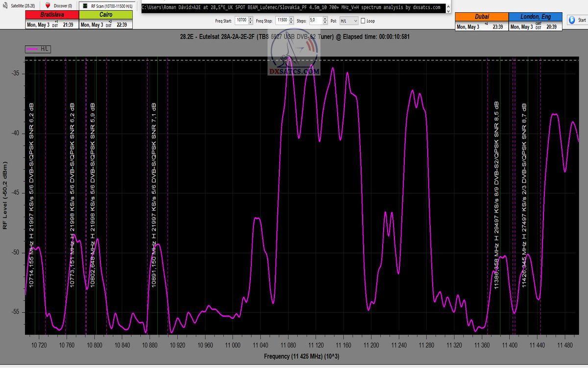Increase Steps value with the up arrow

click(x=324, y=19)
